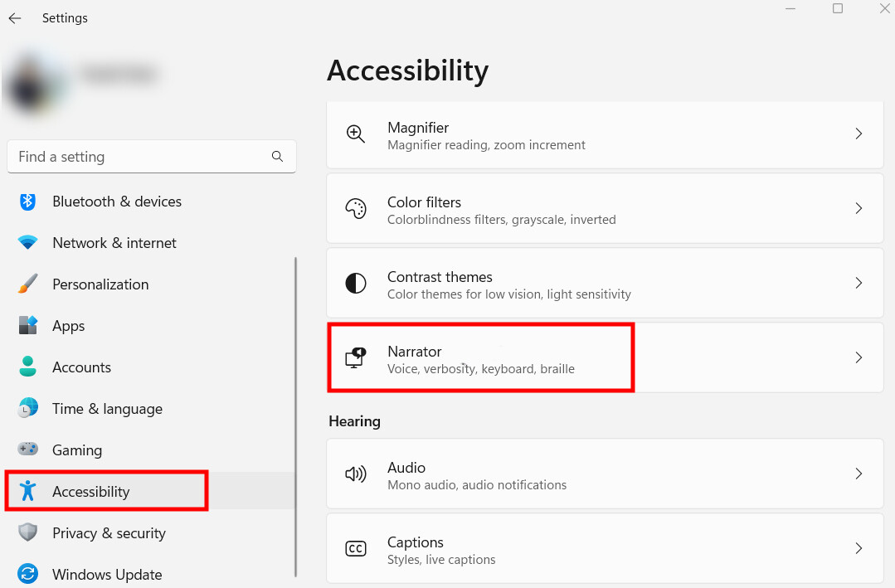Click the Contrast themes half-circle icon
895x588 pixels.
(356, 283)
